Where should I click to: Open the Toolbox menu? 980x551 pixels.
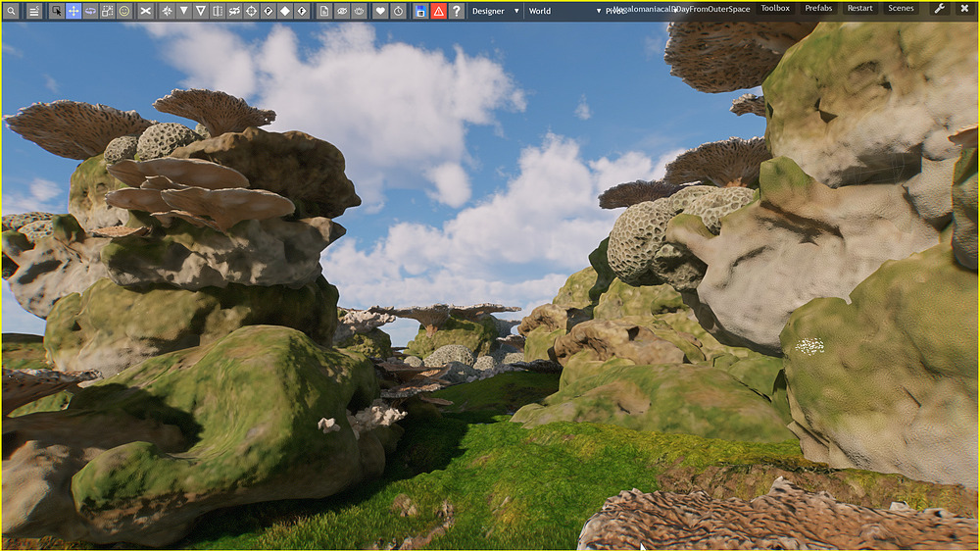[775, 8]
